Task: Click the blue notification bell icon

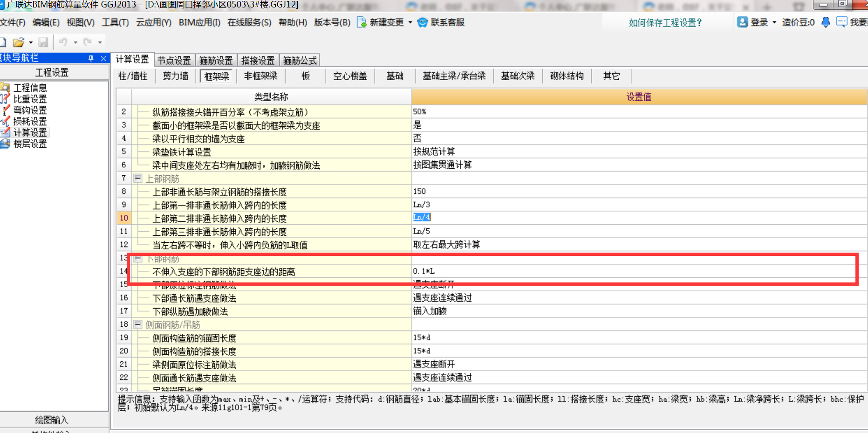Action: coord(826,22)
